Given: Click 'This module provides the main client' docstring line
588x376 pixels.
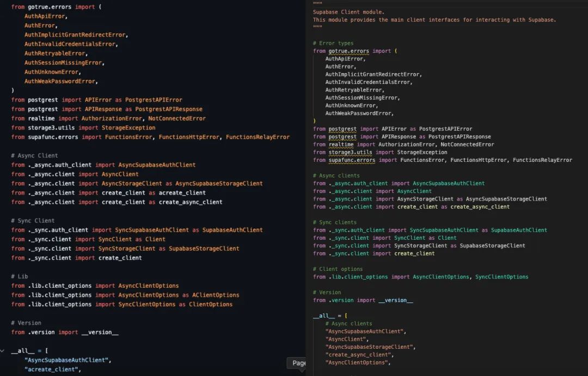Looking at the screenshot, I should pyautogui.click(x=434, y=20).
